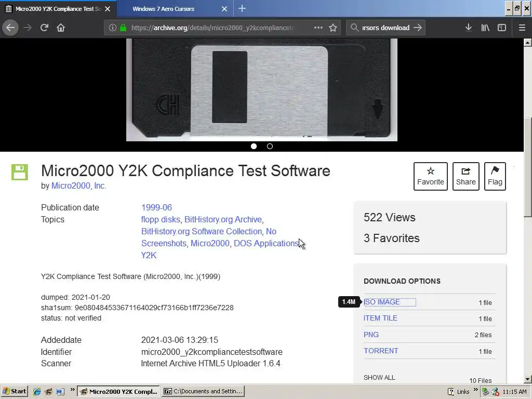Open page actions three-dot menu

click(x=318, y=28)
